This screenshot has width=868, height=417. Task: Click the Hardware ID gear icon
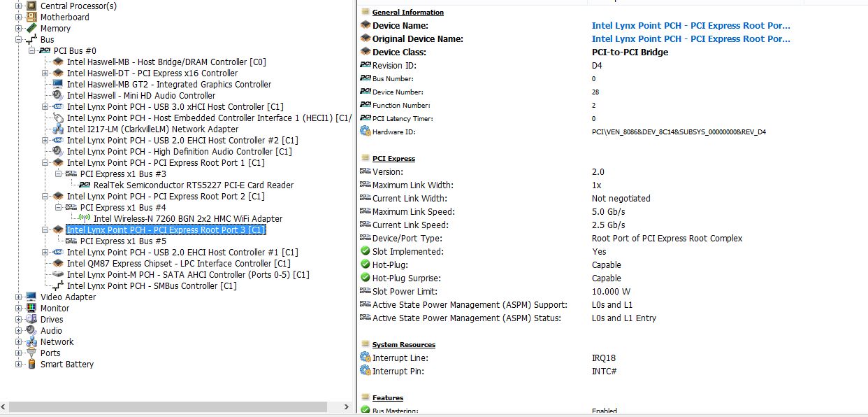click(x=365, y=132)
